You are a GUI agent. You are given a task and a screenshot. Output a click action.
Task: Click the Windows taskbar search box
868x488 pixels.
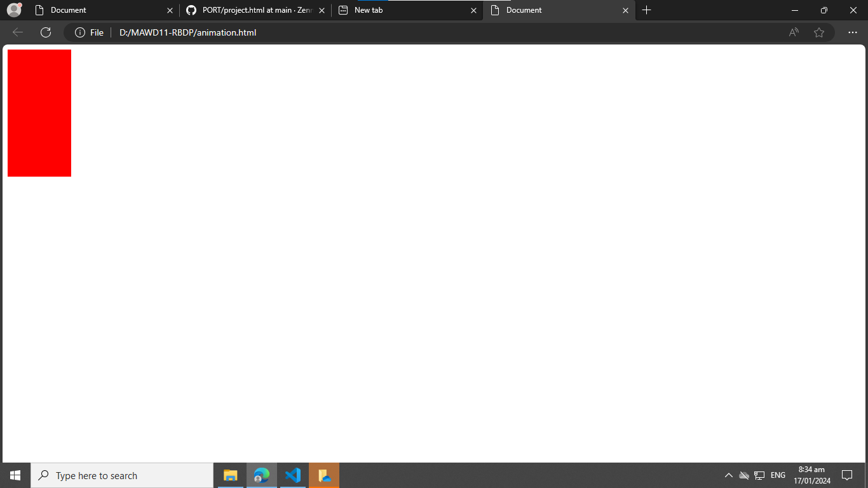[x=122, y=475]
